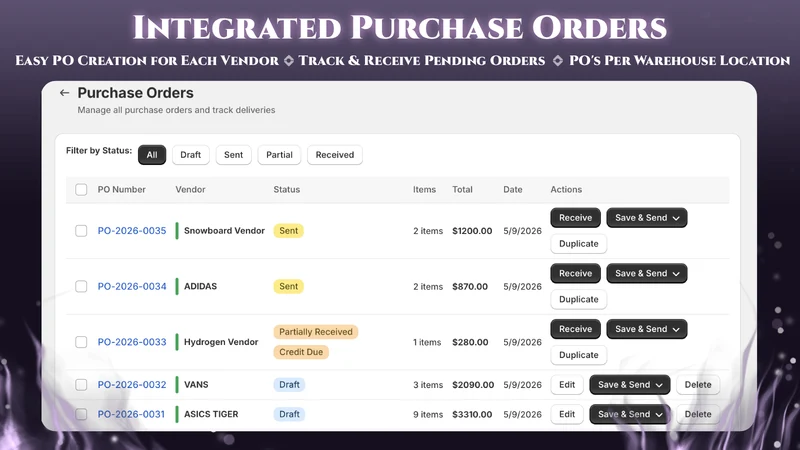Click the Items column header
800x450 pixels.
coord(424,190)
